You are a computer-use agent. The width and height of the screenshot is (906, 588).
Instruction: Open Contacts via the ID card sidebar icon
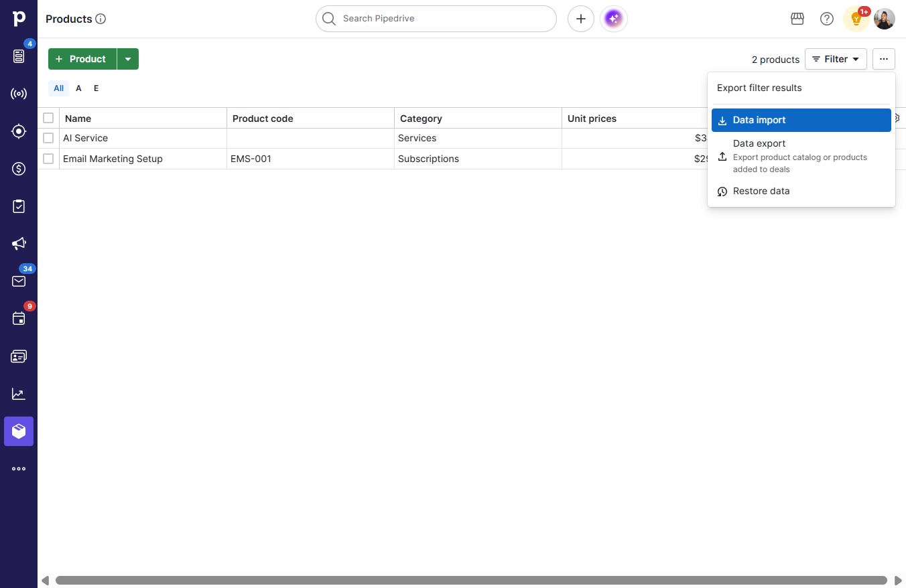[x=19, y=356]
